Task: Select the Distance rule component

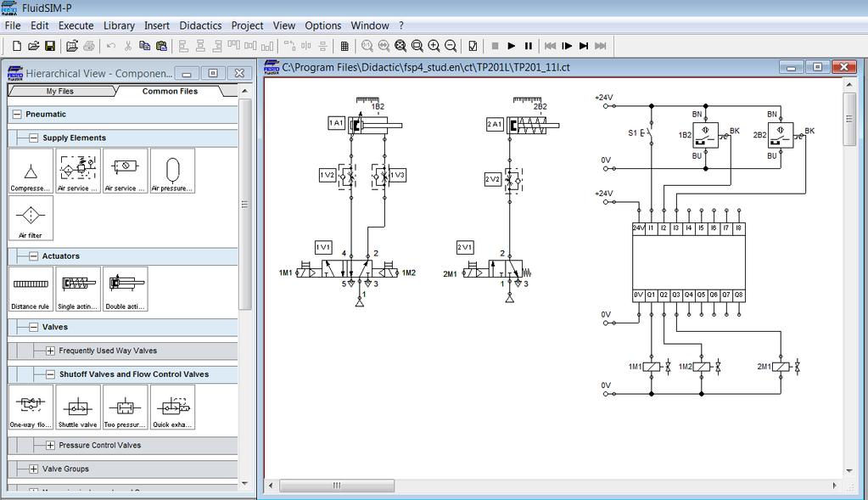Action: point(31,289)
